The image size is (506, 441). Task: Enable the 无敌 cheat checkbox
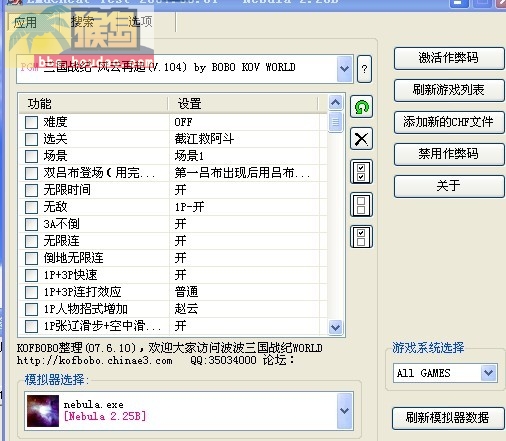tap(31, 207)
